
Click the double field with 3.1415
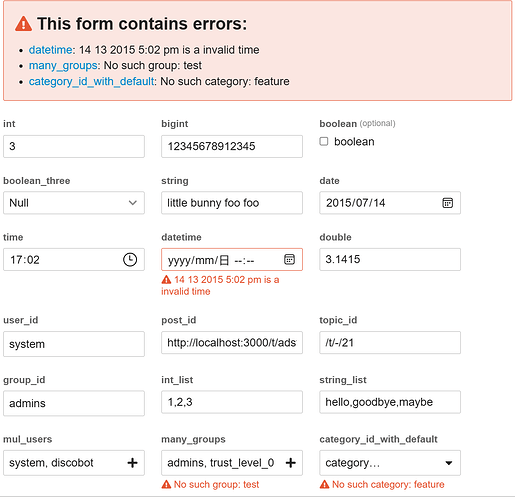pos(390,259)
